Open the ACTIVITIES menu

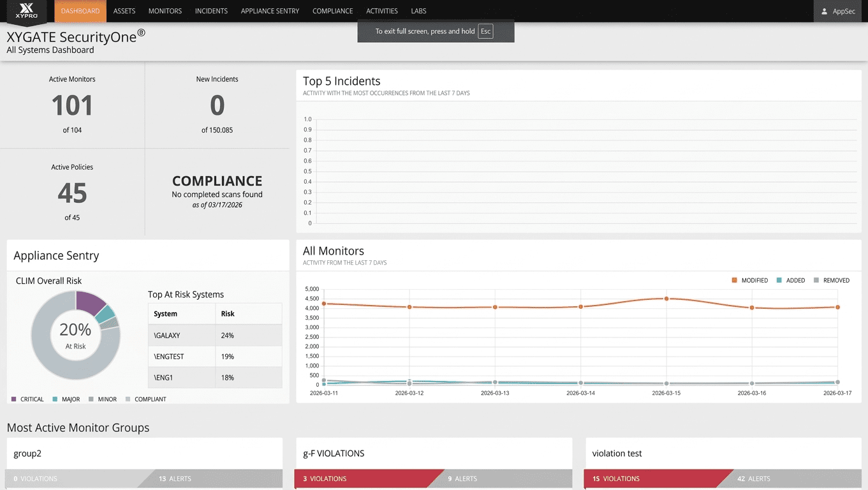382,11
